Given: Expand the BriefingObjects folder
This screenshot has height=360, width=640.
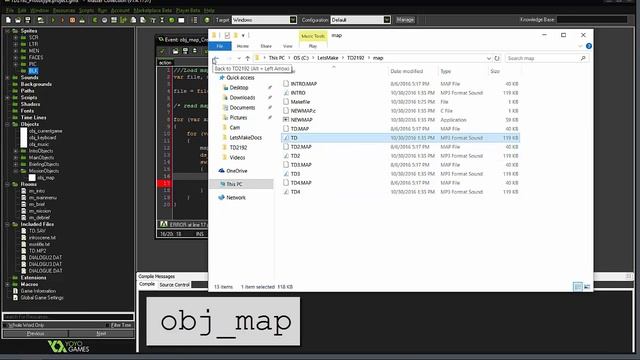Looking at the screenshot, I should point(16,164).
